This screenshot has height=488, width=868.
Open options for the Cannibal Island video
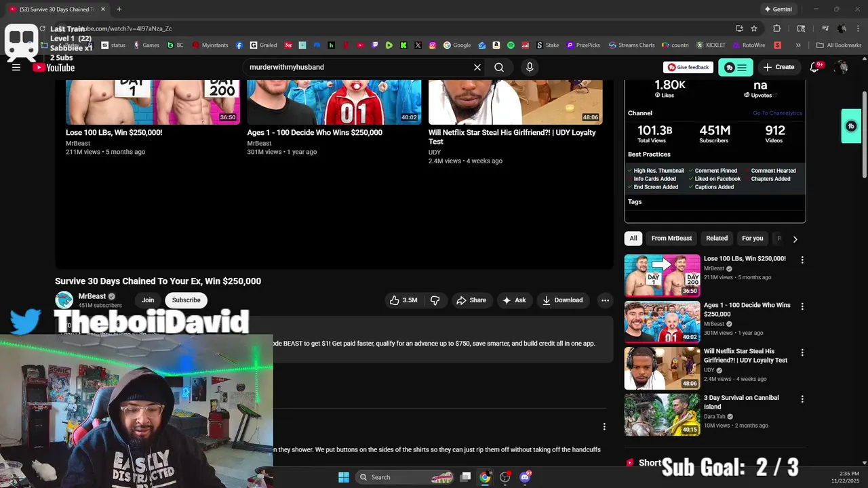pos(802,399)
